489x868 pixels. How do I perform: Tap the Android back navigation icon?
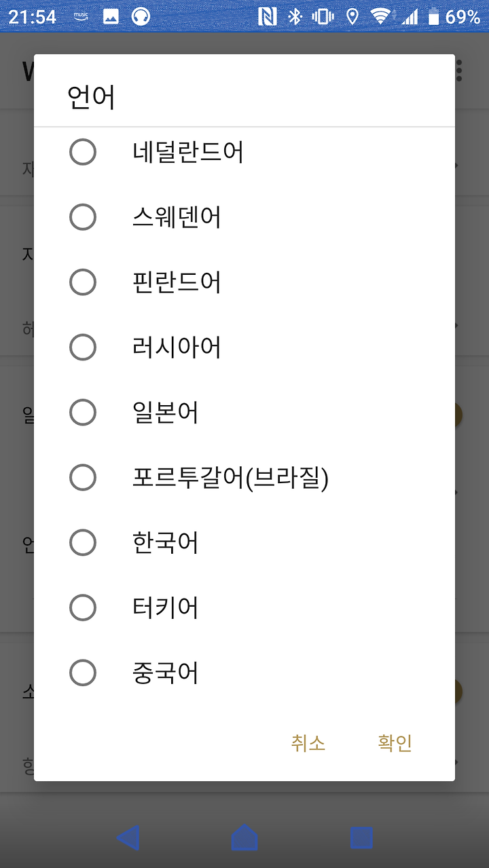[128, 837]
